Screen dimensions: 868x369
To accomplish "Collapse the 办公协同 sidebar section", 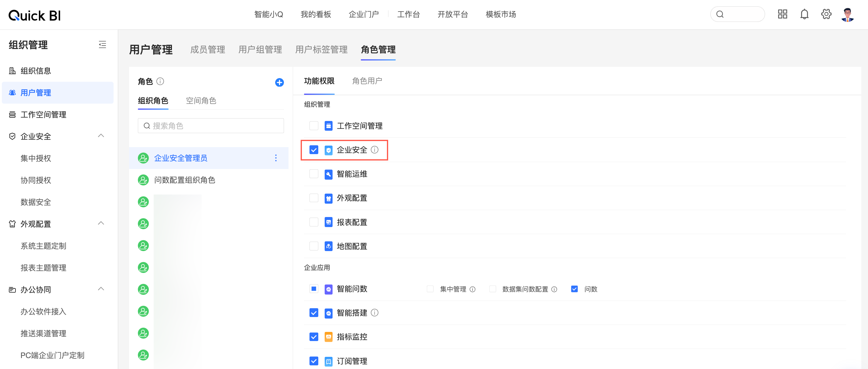I will (101, 289).
